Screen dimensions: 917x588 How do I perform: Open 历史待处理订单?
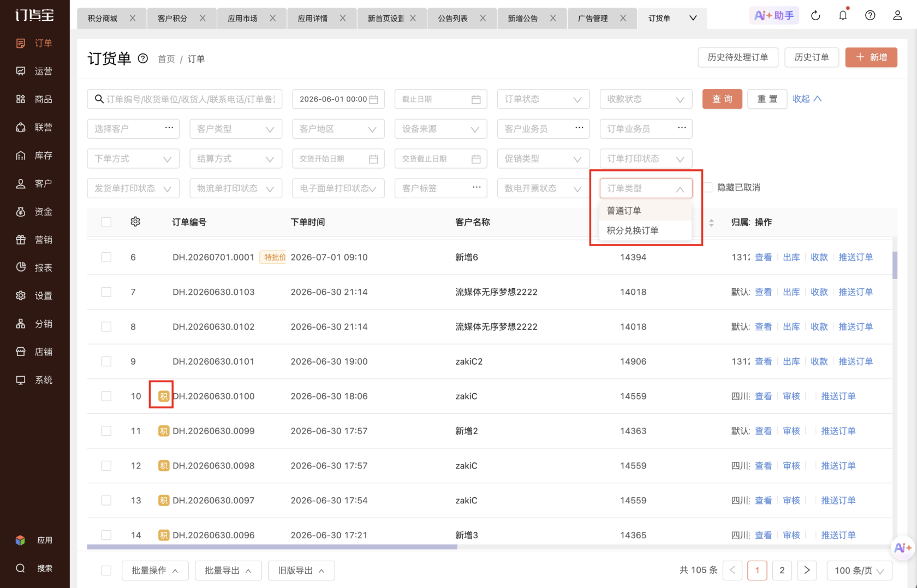coord(738,57)
